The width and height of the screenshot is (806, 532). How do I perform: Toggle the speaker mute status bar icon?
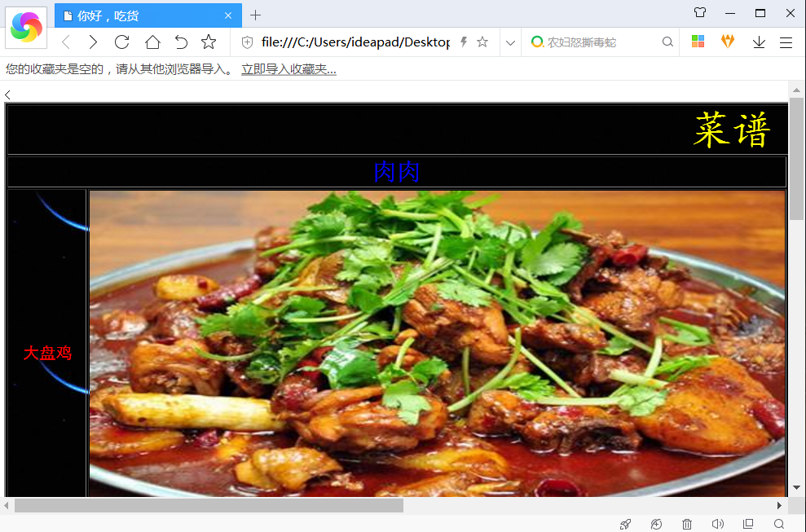tap(718, 524)
